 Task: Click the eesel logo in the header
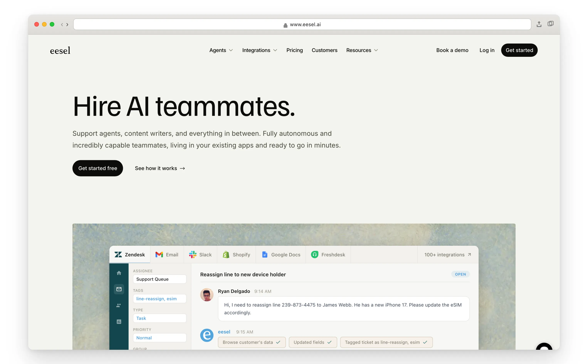pyautogui.click(x=60, y=50)
